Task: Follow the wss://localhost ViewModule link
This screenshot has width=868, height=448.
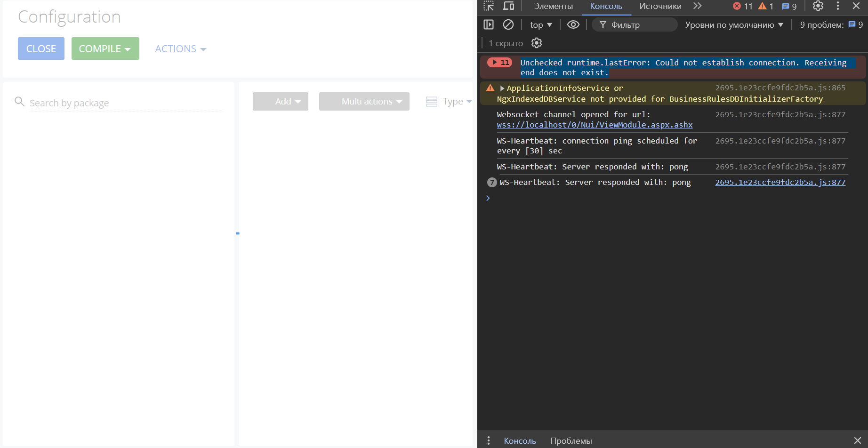Action: point(595,125)
